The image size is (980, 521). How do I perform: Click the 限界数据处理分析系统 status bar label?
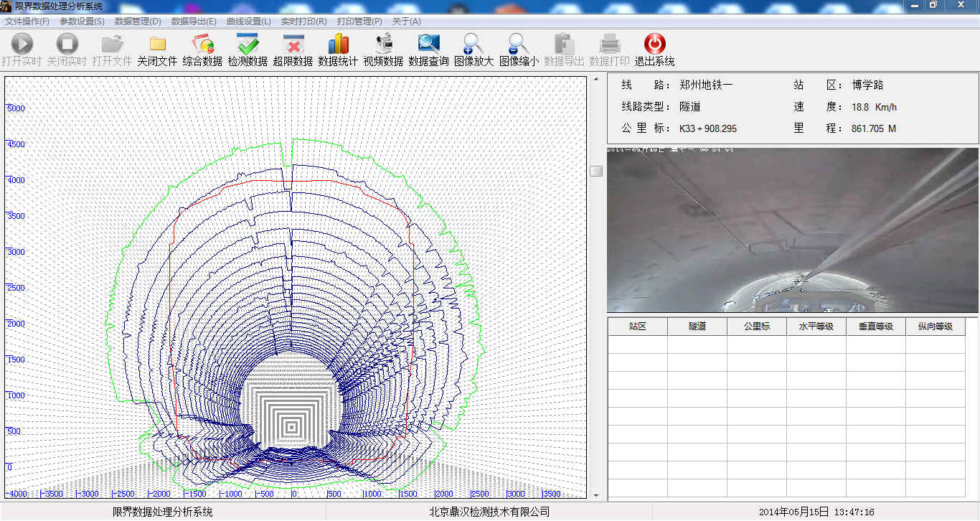point(163,512)
